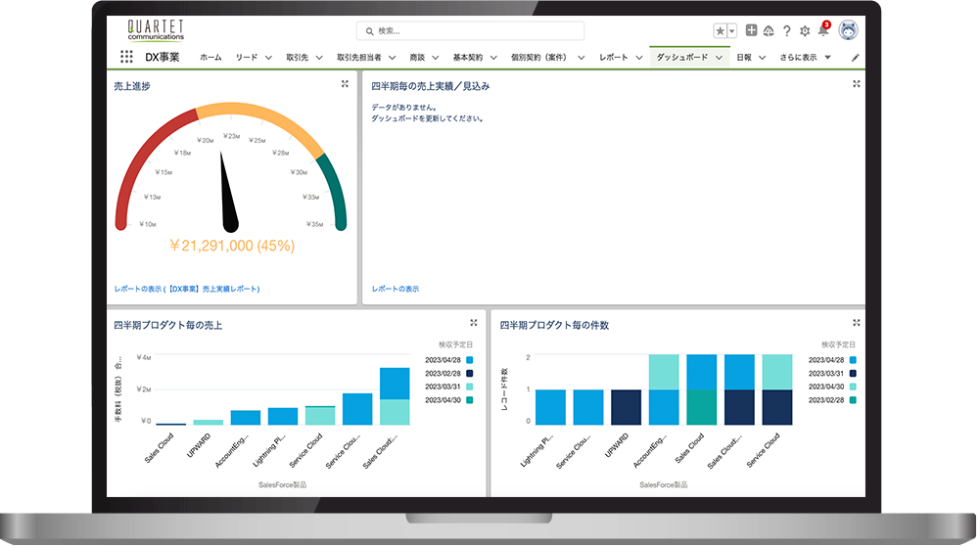The width and height of the screenshot is (980, 547).
Task: Click レポートの表示 in the quarterly sales panel
Action: (x=395, y=289)
